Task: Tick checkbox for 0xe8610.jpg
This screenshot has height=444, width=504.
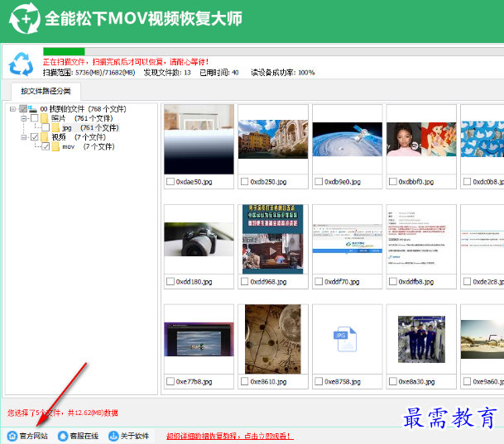Action: [245, 381]
